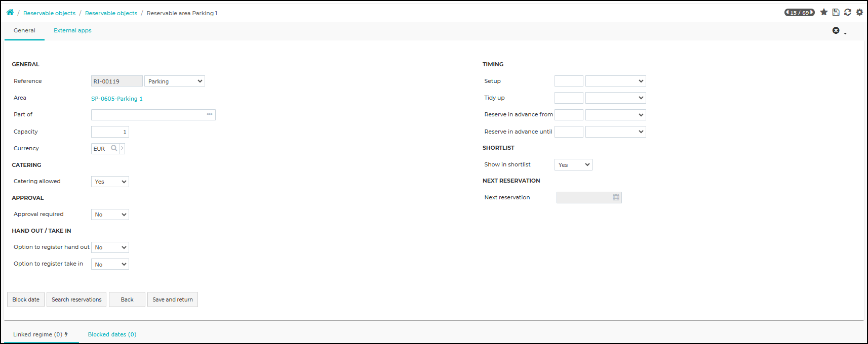This screenshot has width=868, height=344.
Task: Select the Blocked dates (0) tab
Action: point(112,334)
